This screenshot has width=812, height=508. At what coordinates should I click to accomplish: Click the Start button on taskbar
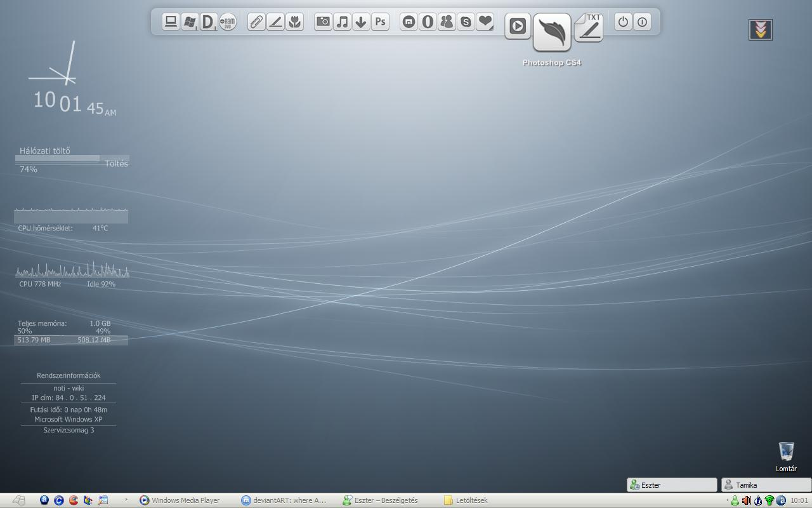pyautogui.click(x=18, y=500)
